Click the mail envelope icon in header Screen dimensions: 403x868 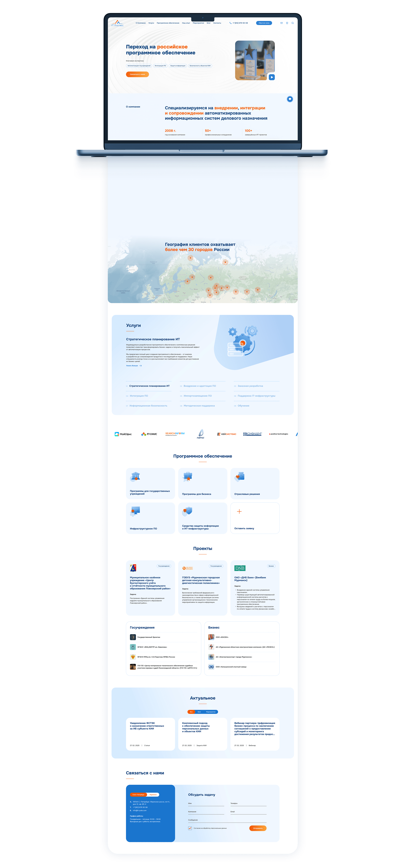(x=282, y=23)
